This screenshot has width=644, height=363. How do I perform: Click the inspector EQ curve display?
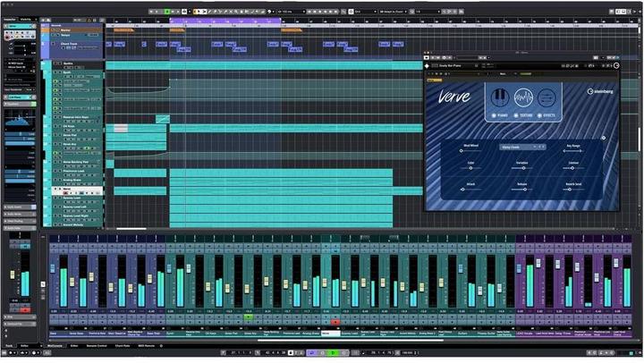pyautogui.click(x=20, y=119)
